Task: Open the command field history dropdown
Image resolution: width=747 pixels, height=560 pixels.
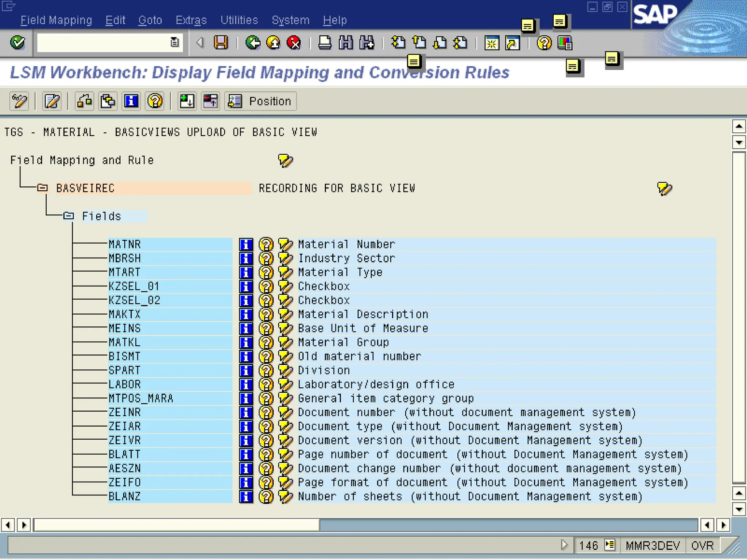Action: [x=175, y=42]
